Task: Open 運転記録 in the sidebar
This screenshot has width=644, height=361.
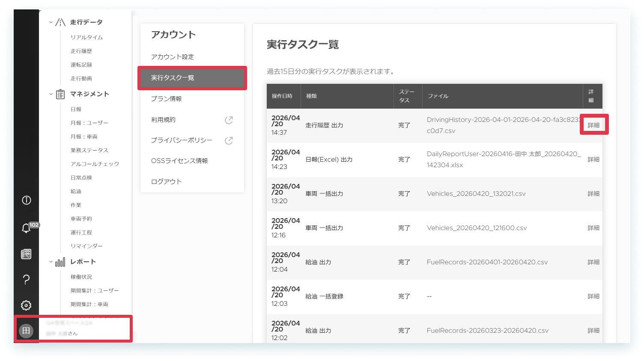Action: [81, 65]
